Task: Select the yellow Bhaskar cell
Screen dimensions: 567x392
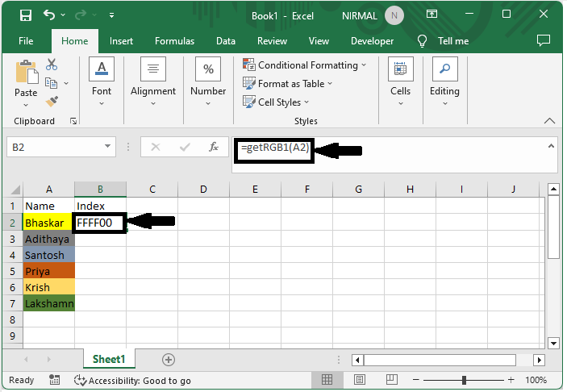Action: coord(49,223)
